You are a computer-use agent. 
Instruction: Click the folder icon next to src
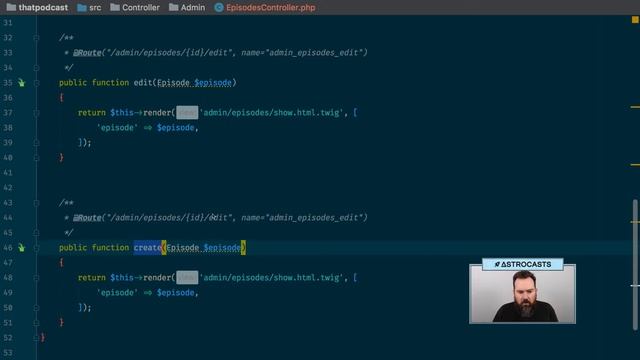82,7
